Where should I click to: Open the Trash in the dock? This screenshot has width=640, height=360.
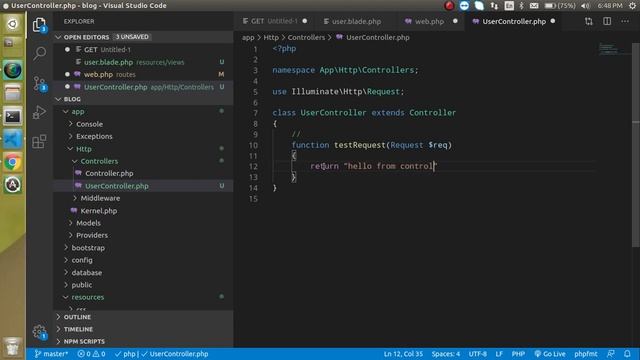[x=13, y=347]
